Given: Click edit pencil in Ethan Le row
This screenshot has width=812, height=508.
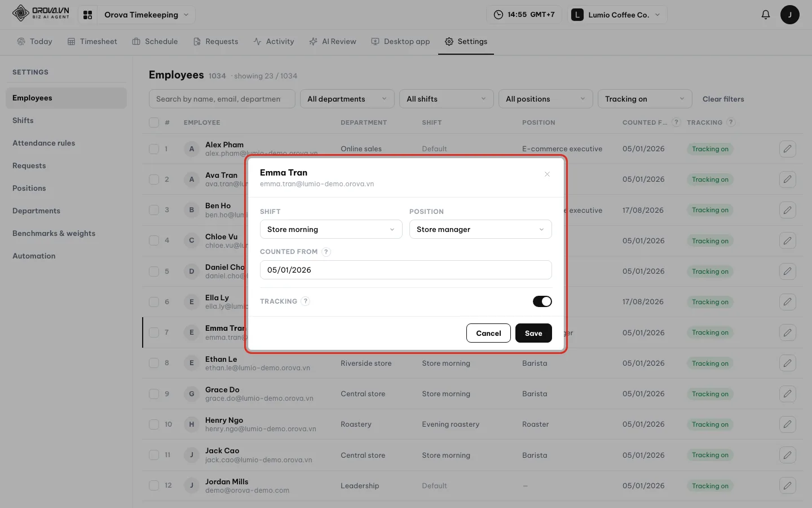Looking at the screenshot, I should (x=787, y=363).
